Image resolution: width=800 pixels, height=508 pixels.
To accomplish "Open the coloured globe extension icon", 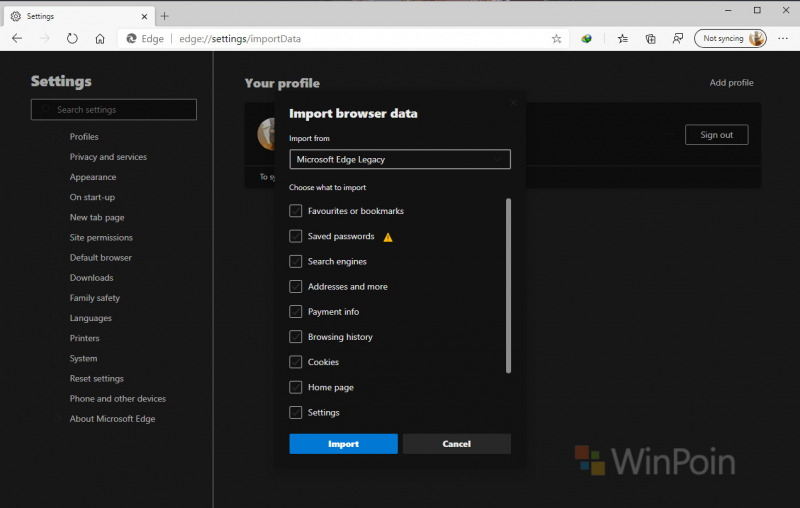I will point(586,39).
